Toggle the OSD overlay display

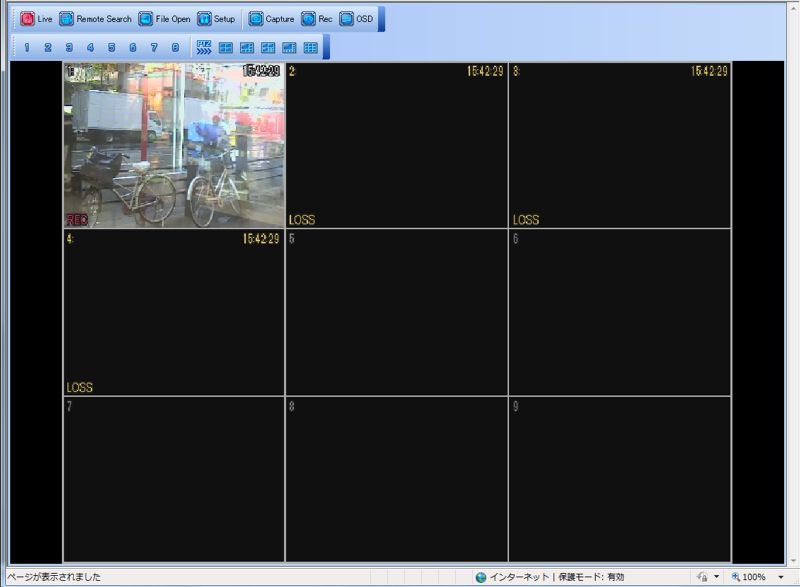[356, 19]
